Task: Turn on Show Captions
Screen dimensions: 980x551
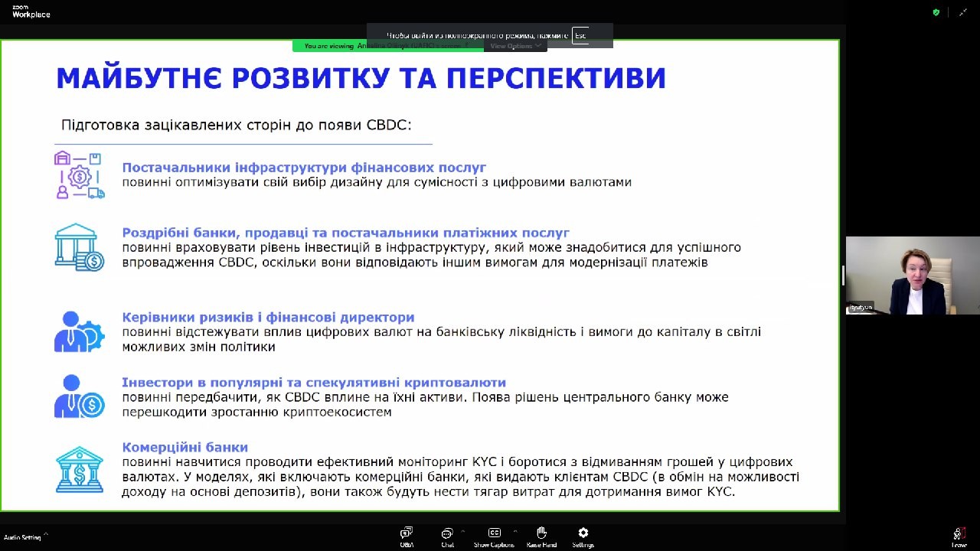Action: [494, 537]
